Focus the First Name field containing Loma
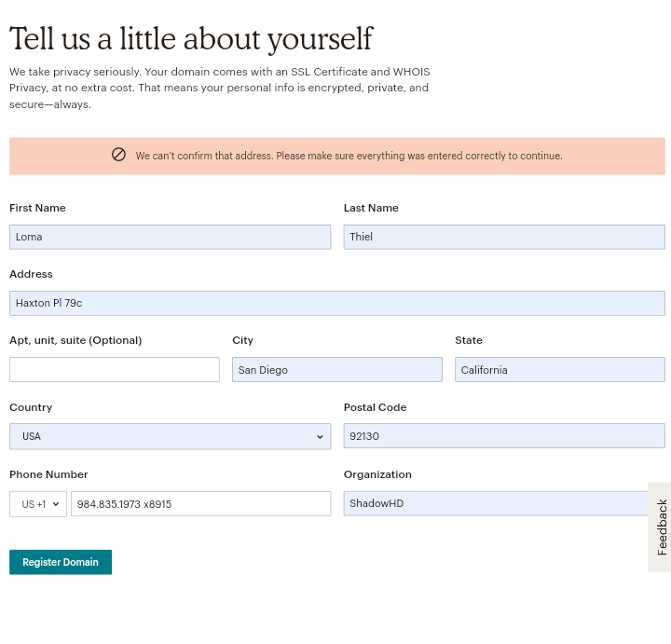This screenshot has height=644, width=671. 170,237
